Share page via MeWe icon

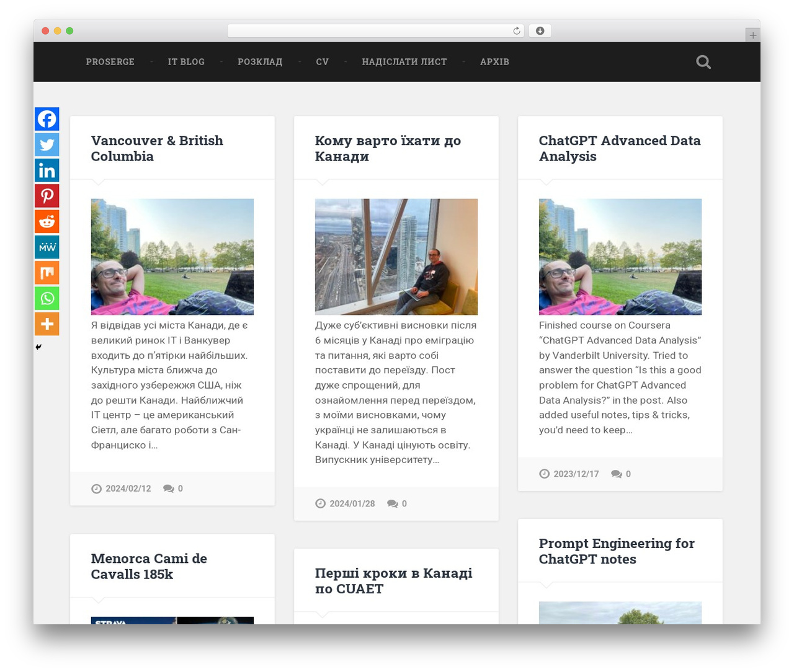pyautogui.click(x=47, y=247)
